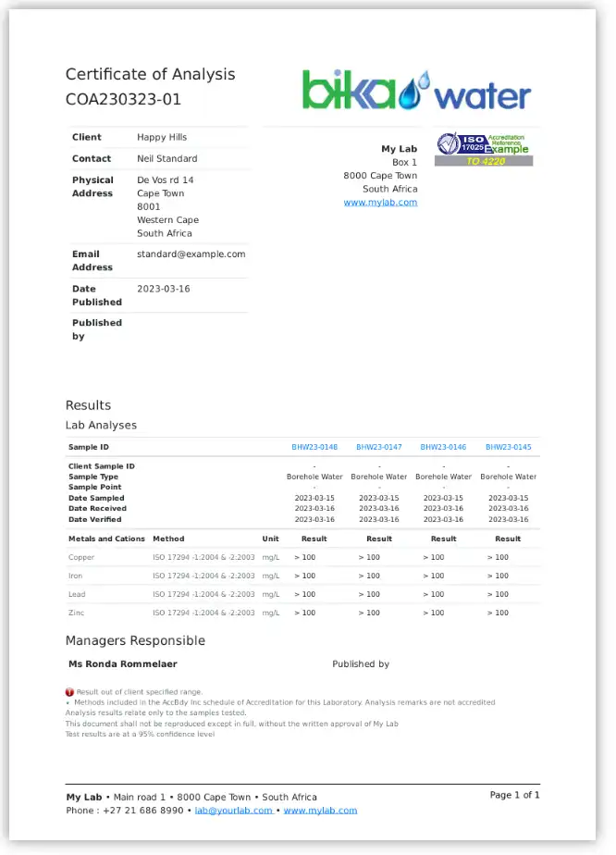Select the My Lab name in header
Image resolution: width=616 pixels, height=855 pixels.
[399, 149]
